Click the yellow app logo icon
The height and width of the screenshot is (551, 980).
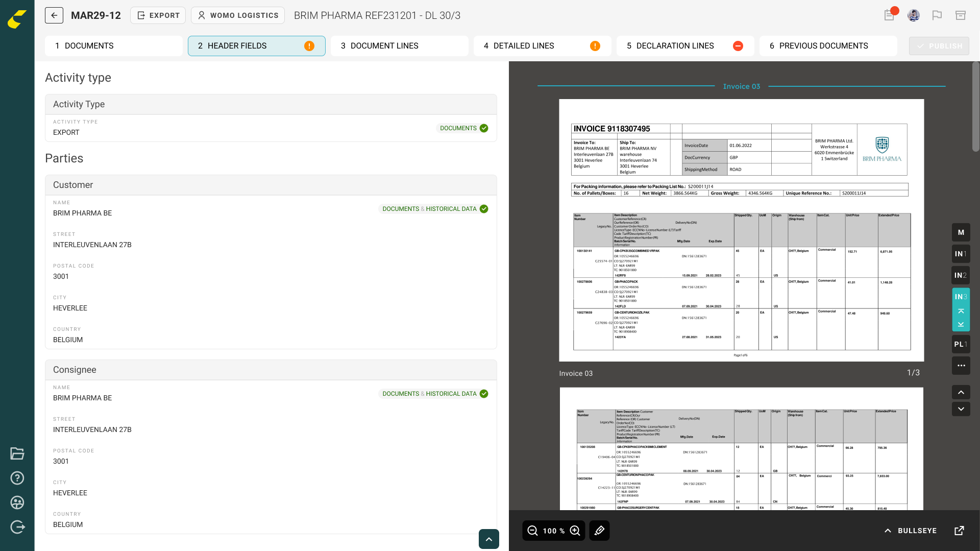pyautogui.click(x=17, y=19)
